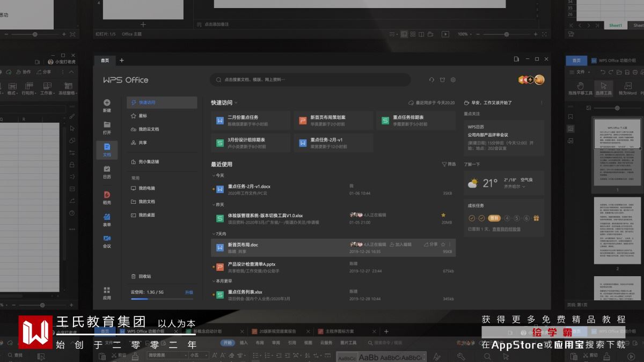The height and width of the screenshot is (362, 644).
Task: Unstar the 体验版管理系统 file
Action: click(x=443, y=215)
